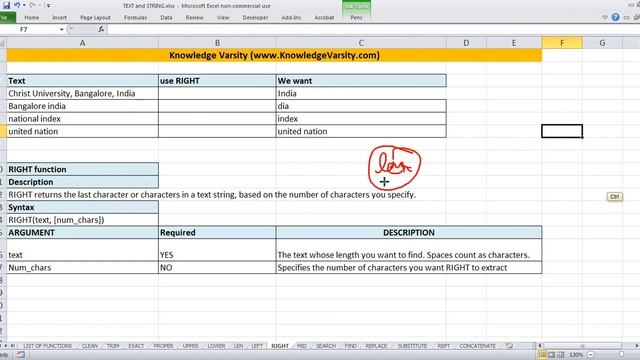The width and height of the screenshot is (640, 360).
Task: Open the Data ribbon tab
Action: 166,18
